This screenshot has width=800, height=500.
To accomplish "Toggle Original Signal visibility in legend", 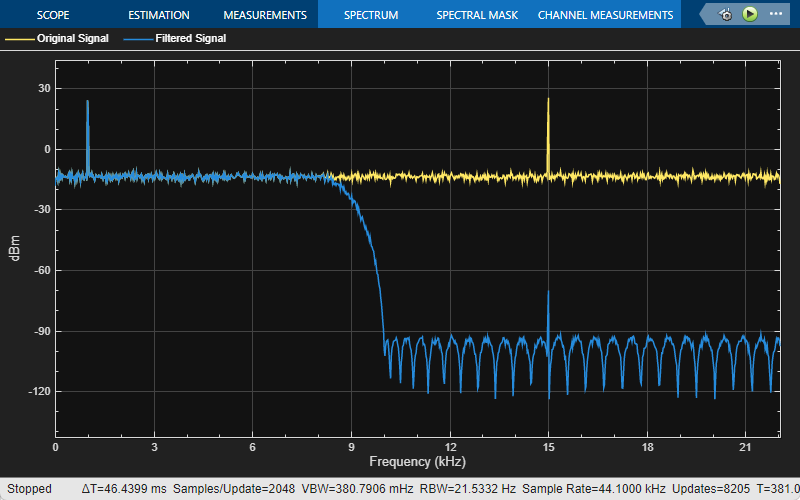I will pyautogui.click(x=72, y=38).
